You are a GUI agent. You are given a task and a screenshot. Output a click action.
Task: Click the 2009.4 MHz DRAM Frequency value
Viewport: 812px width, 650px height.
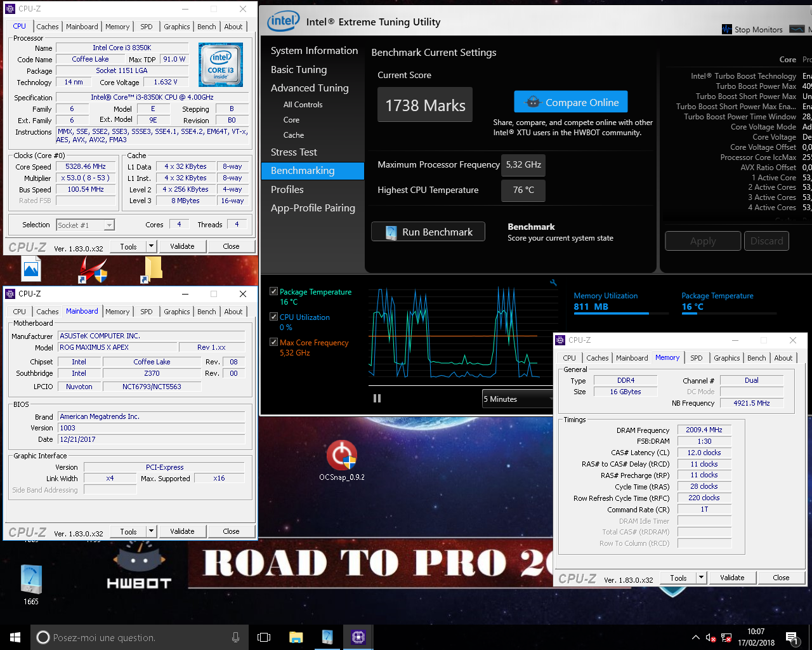(x=704, y=430)
